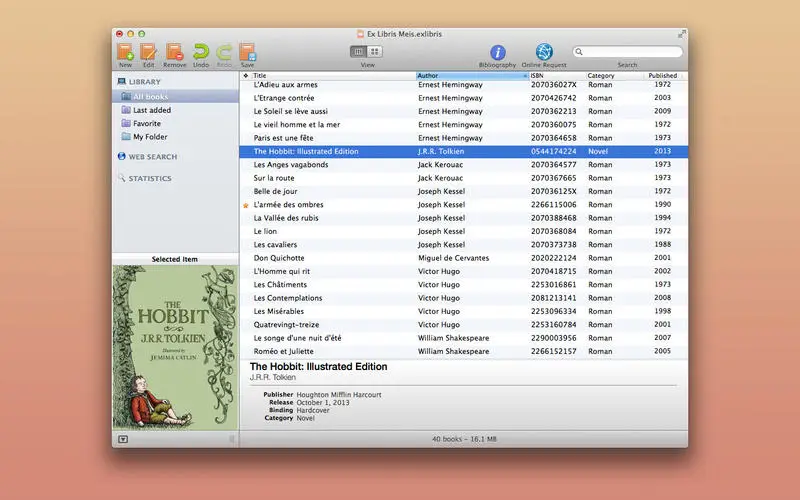This screenshot has height=500, width=800.
Task: Select All books in the library sidebar
Action: click(x=176, y=96)
